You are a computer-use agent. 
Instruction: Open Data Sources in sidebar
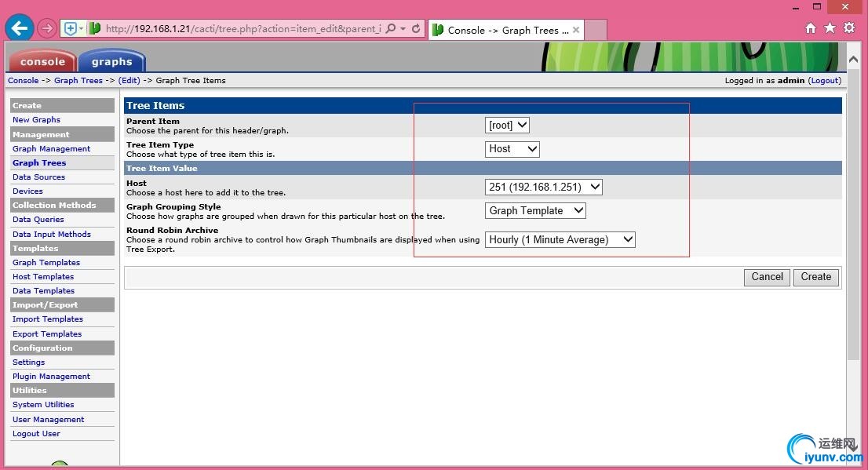(38, 177)
